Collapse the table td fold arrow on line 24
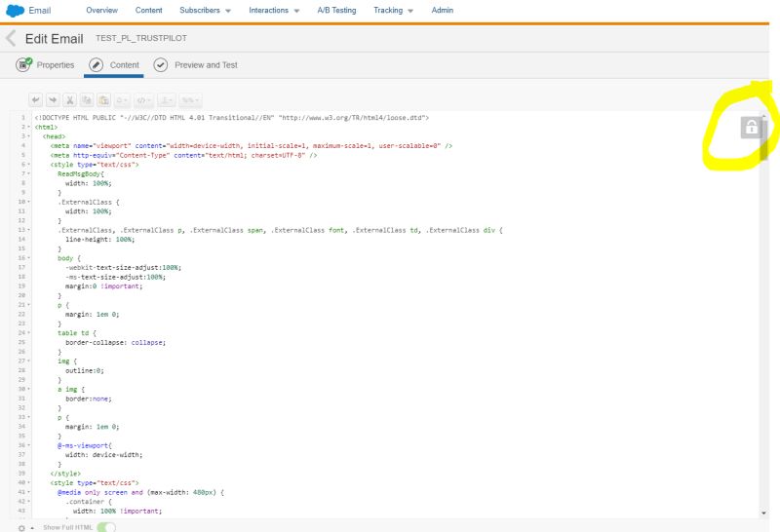780x532 pixels. pyautogui.click(x=29, y=332)
